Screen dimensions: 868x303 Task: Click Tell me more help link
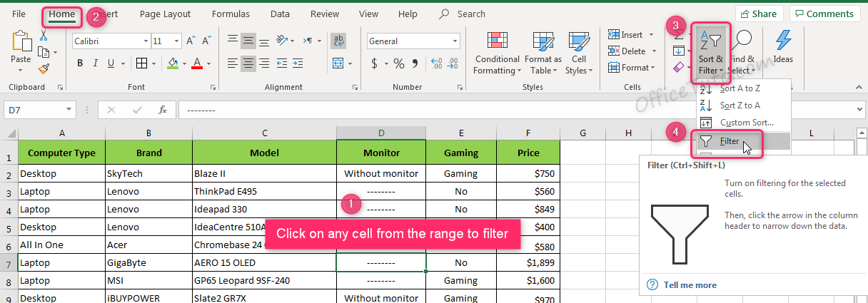click(690, 284)
